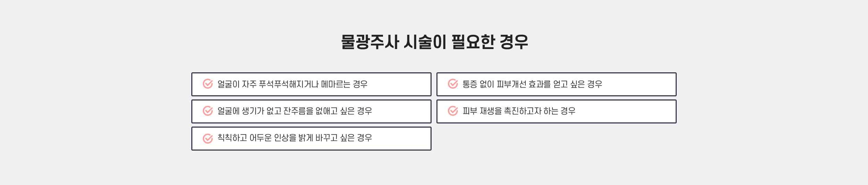Screen dimensions: 868x185
Task: Click the word 필요한 in the heading
Action: point(473,42)
